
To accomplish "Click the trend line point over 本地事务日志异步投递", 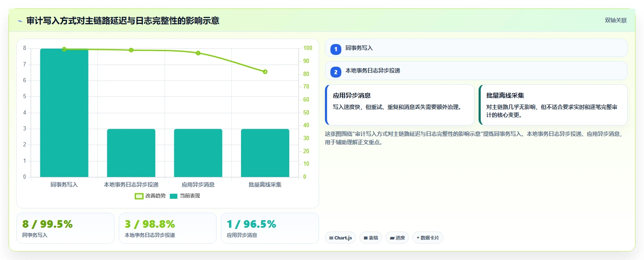I will (131, 50).
